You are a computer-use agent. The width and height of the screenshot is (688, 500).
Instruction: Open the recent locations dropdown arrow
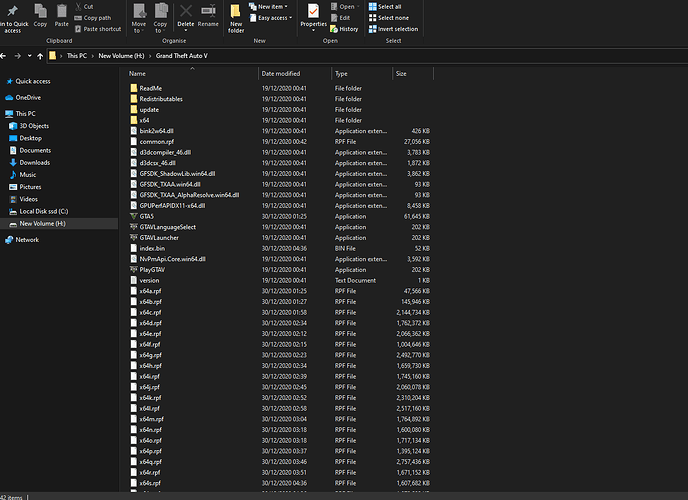[29, 56]
